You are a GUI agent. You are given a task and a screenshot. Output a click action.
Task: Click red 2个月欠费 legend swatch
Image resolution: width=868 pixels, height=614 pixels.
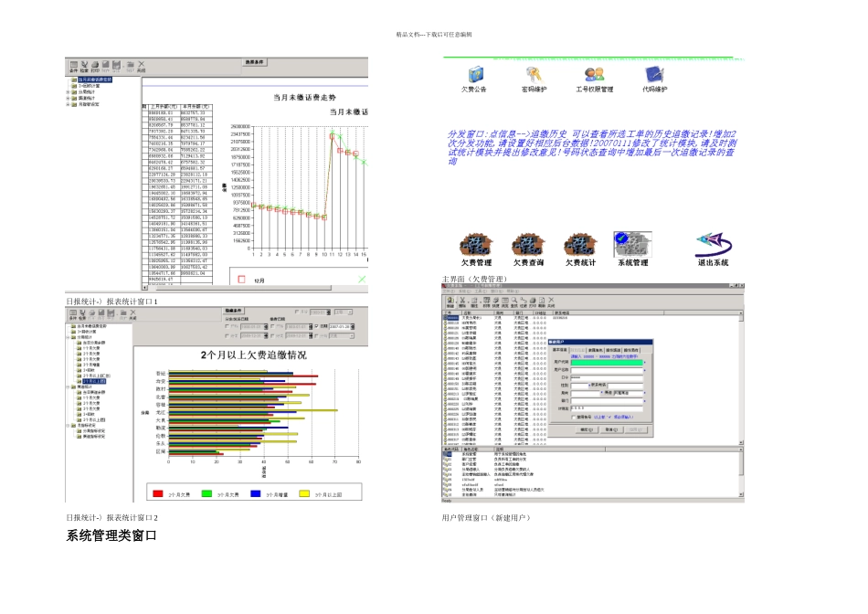coord(158,493)
